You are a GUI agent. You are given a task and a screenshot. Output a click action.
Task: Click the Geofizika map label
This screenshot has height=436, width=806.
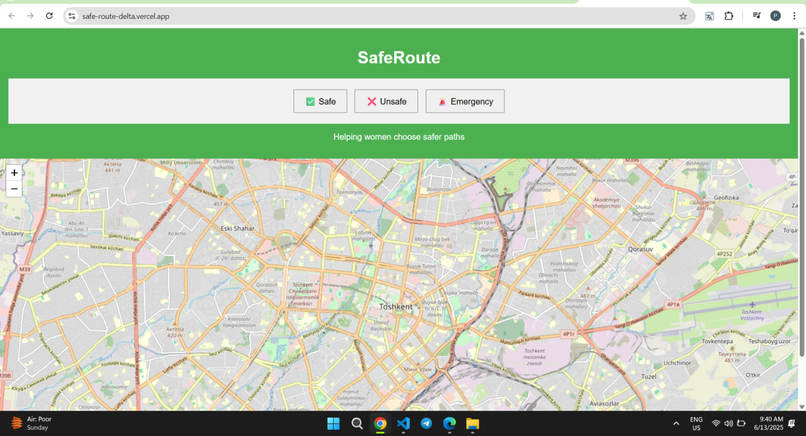(x=726, y=197)
